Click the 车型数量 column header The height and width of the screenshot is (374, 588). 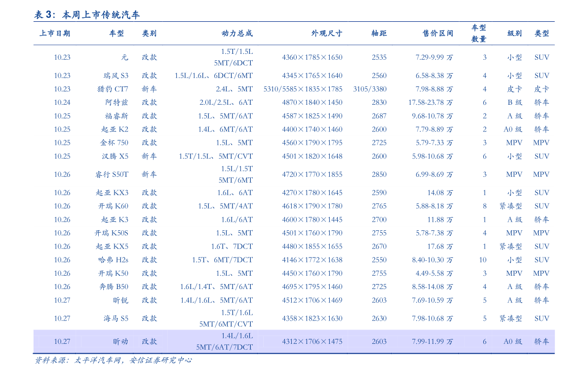pyautogui.click(x=479, y=34)
